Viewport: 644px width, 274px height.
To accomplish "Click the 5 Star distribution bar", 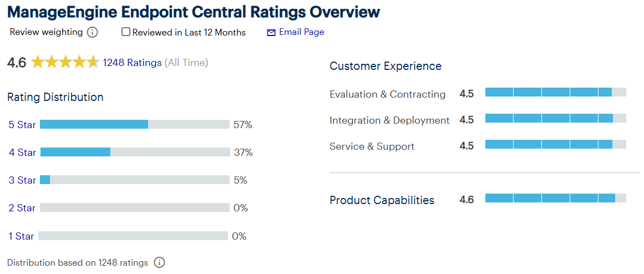I will [134, 124].
